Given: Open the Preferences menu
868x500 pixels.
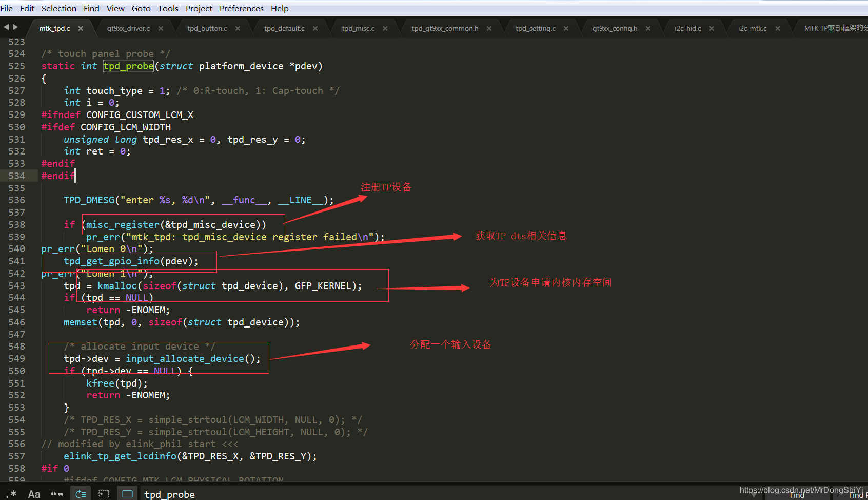Looking at the screenshot, I should point(241,8).
